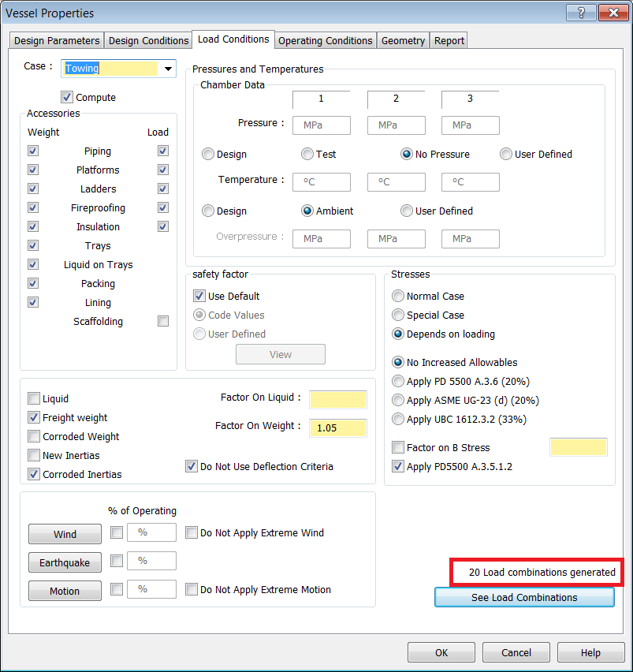This screenshot has height=672, width=633.
Task: Click the Cancel button
Action: pos(516,653)
